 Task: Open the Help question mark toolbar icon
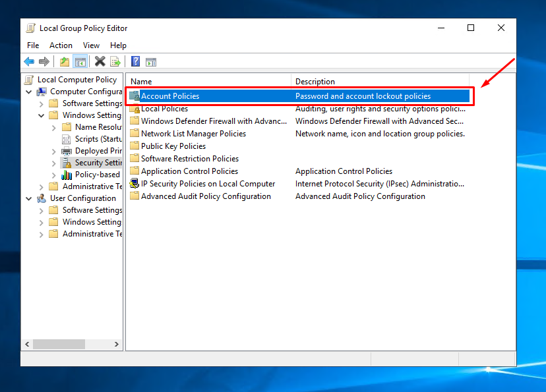tap(135, 61)
